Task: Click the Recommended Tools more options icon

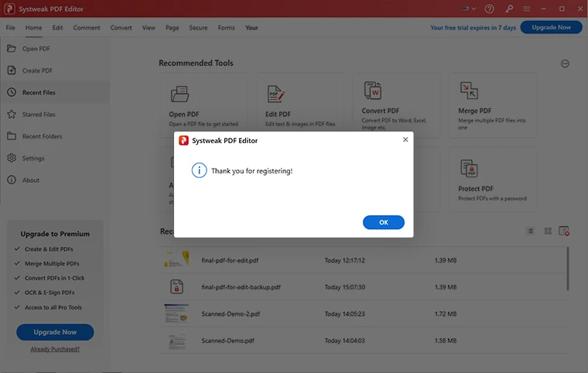Action: [565, 63]
